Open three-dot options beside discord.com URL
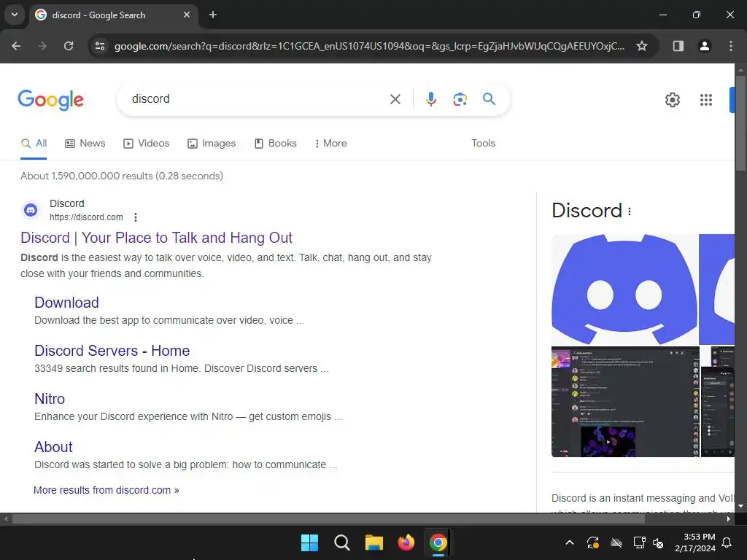This screenshot has width=747, height=560. 136,217
